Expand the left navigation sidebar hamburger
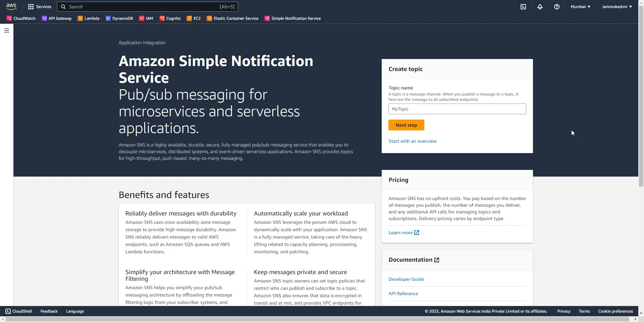The image size is (644, 322). pyautogui.click(x=7, y=30)
